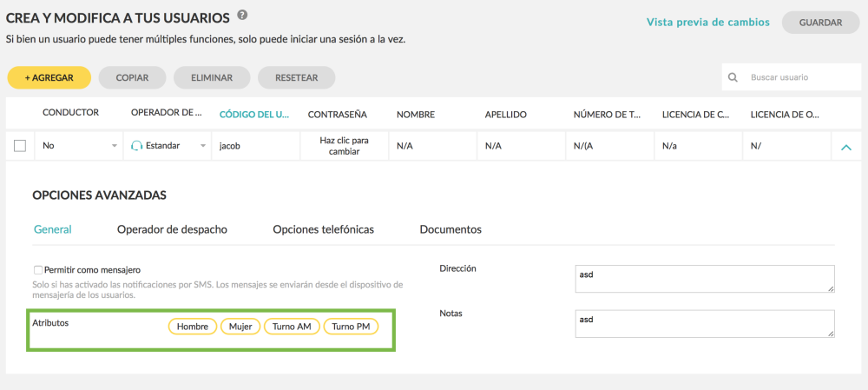This screenshot has width=868, height=390.
Task: Click the GUARDAR button
Action: coord(820,23)
